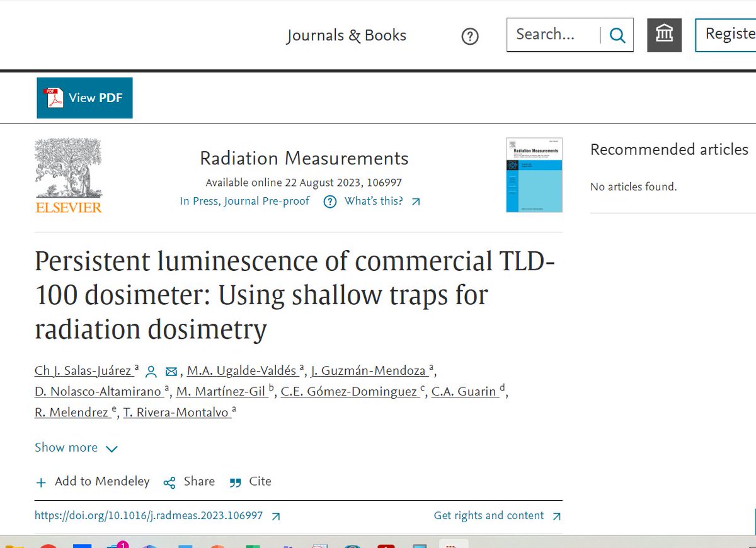Click the In Press, Journal Pre-proof link
The image size is (756, 548).
point(244,201)
